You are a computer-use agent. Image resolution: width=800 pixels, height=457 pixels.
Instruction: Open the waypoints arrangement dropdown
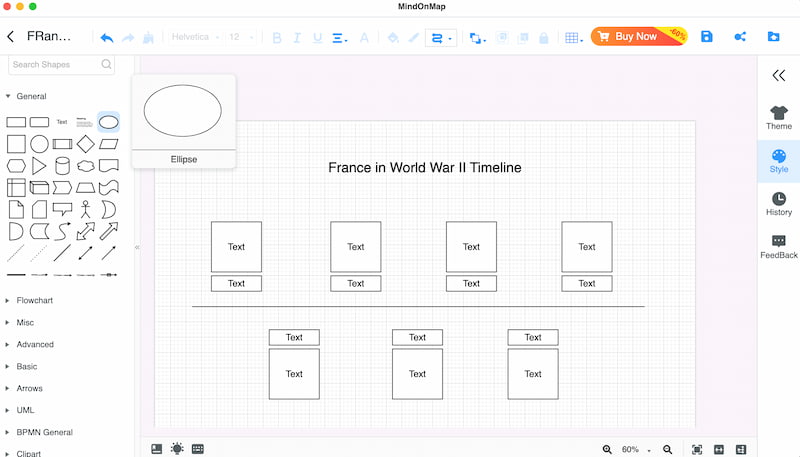[x=478, y=38]
